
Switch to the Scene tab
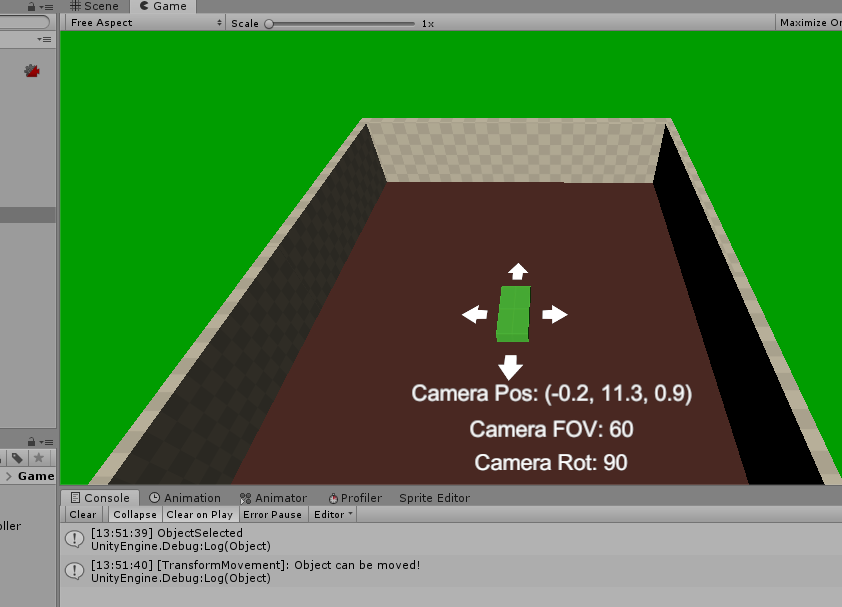[95, 6]
